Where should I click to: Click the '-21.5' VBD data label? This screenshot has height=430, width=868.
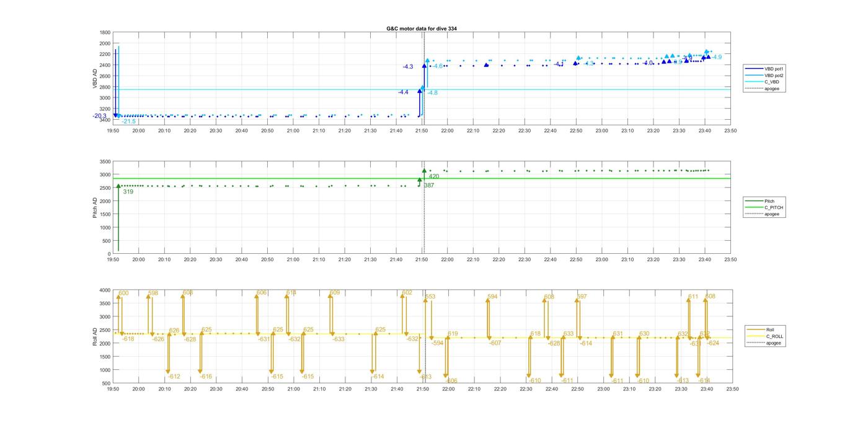pyautogui.click(x=128, y=122)
